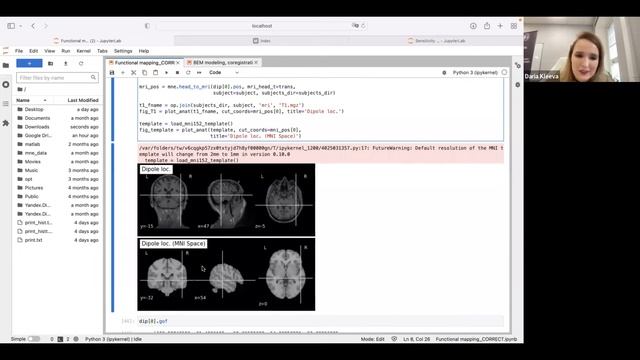Cut the selected cell with the scissors icon
The width and height of the screenshot is (640, 360).
tap(133, 73)
